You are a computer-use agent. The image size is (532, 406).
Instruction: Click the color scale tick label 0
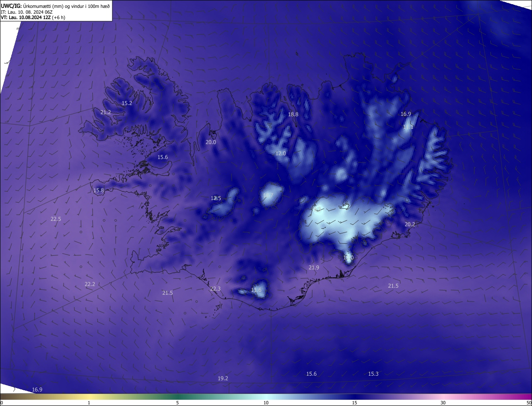2,403
